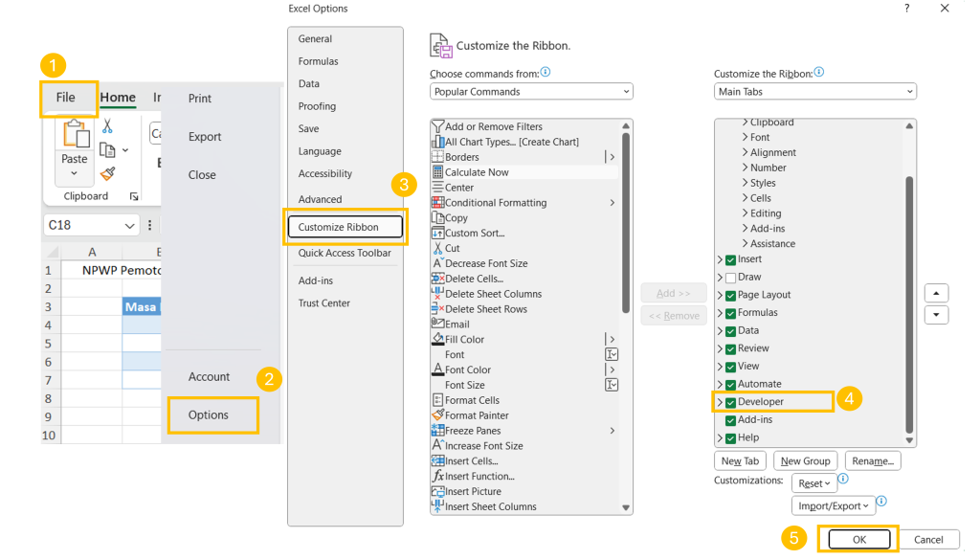
Task: Enable the Draw tab checkbox
Action: (731, 278)
